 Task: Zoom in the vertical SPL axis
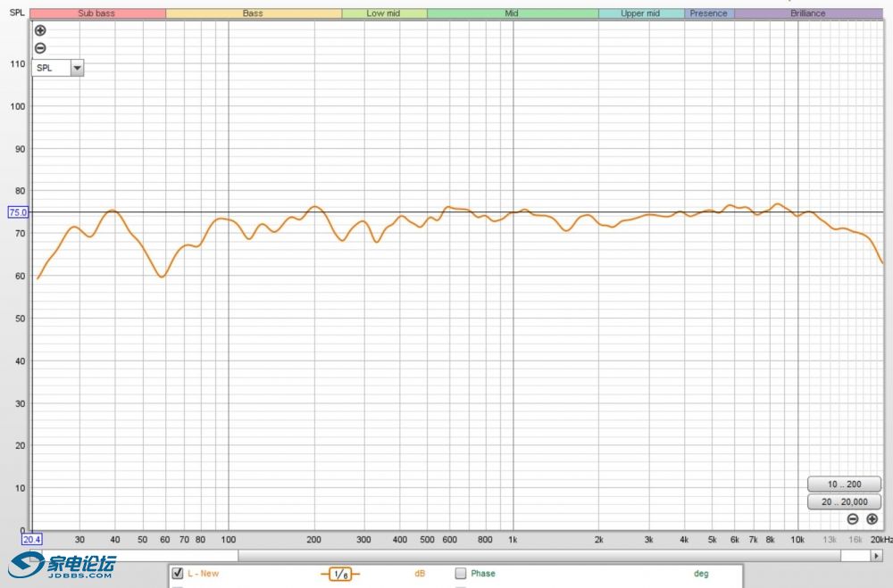click(40, 30)
